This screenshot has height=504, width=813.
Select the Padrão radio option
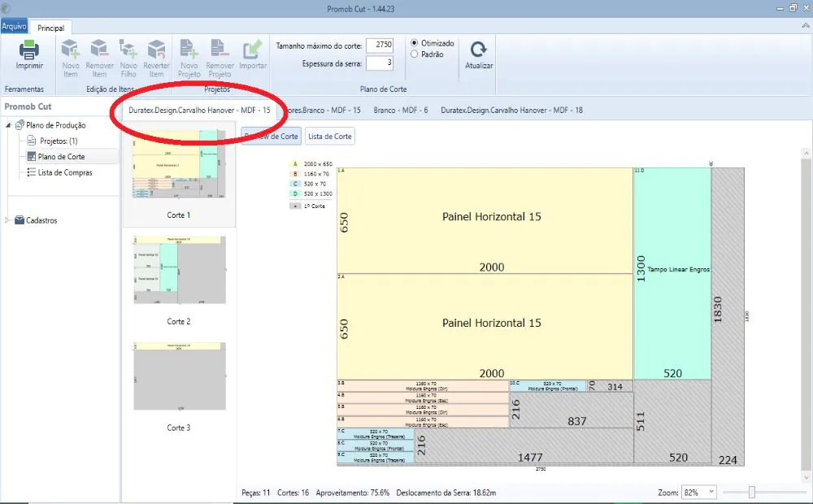click(415, 54)
